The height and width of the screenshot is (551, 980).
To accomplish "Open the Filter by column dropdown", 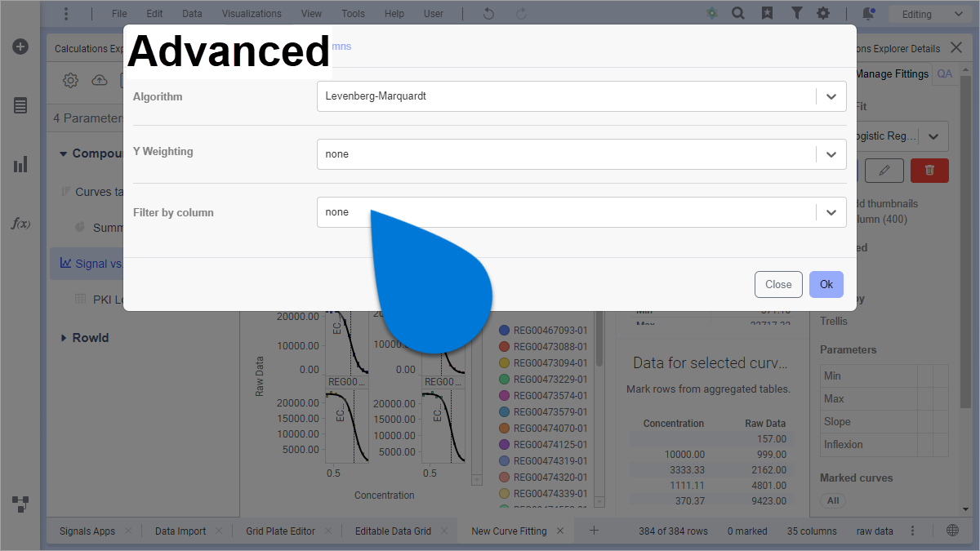I will pos(581,212).
